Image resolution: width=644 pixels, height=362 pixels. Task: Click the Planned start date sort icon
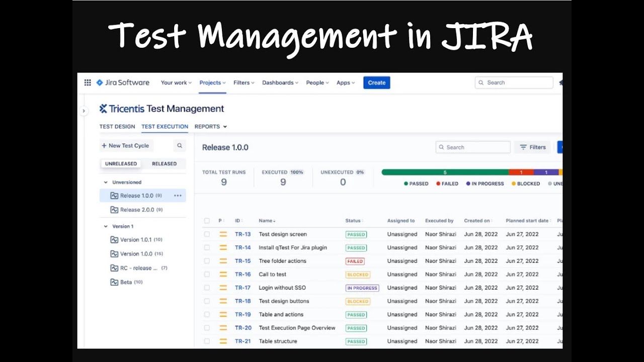click(x=550, y=221)
